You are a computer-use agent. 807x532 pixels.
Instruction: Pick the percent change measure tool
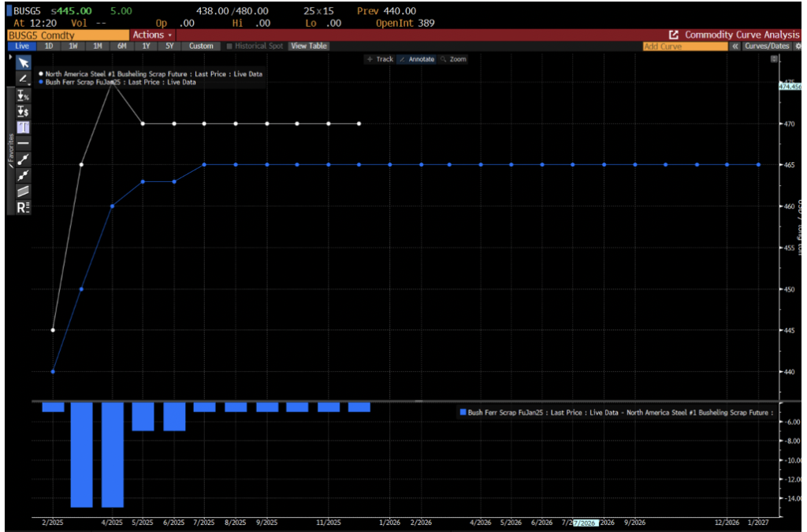[x=23, y=95]
